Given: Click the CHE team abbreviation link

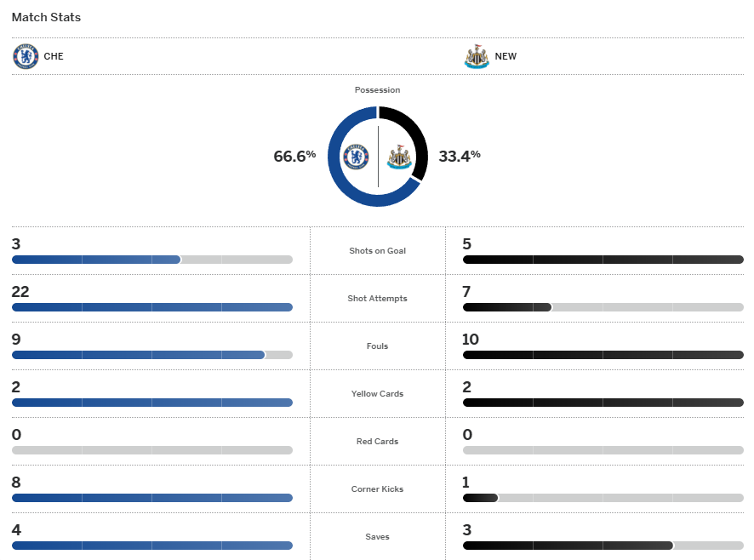Looking at the screenshot, I should 54,57.
